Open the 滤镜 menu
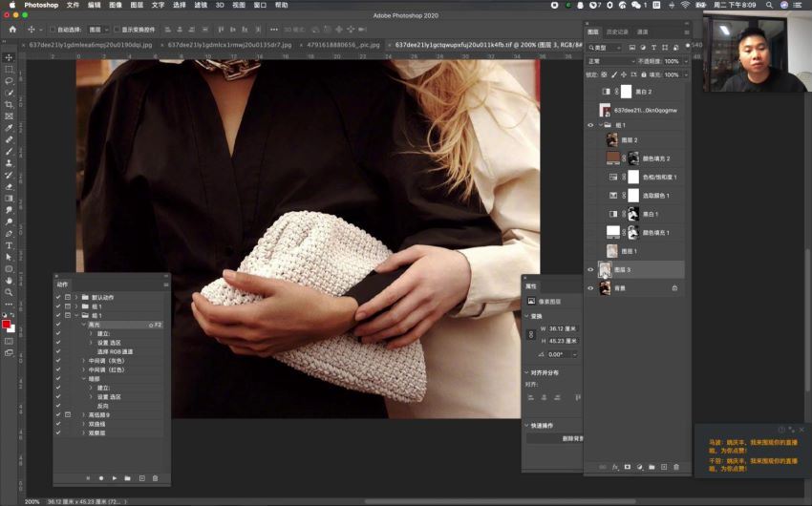 [201, 5]
